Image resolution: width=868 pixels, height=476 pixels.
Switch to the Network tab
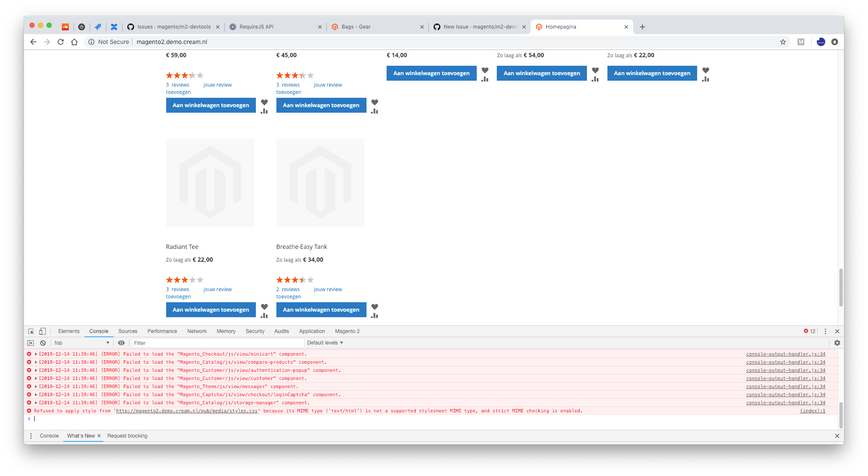click(196, 331)
